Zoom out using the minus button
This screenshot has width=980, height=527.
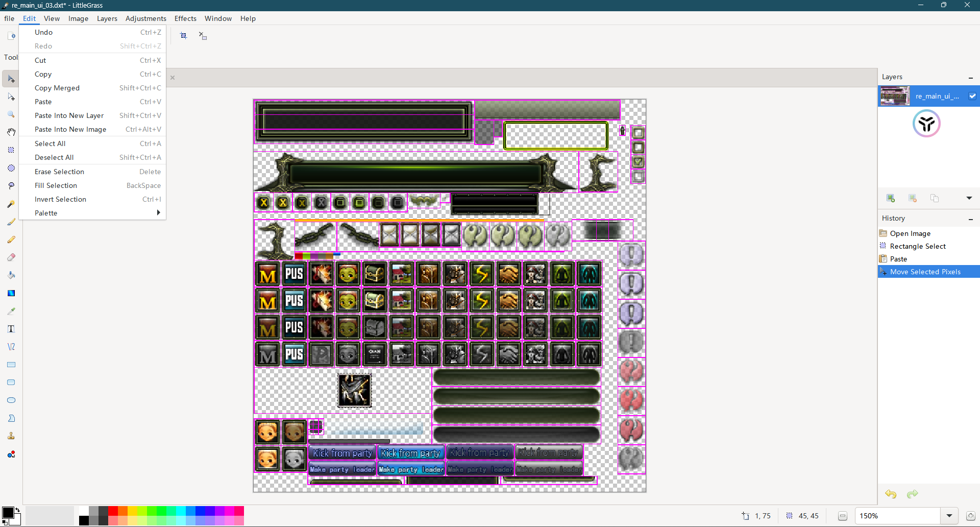(843, 516)
